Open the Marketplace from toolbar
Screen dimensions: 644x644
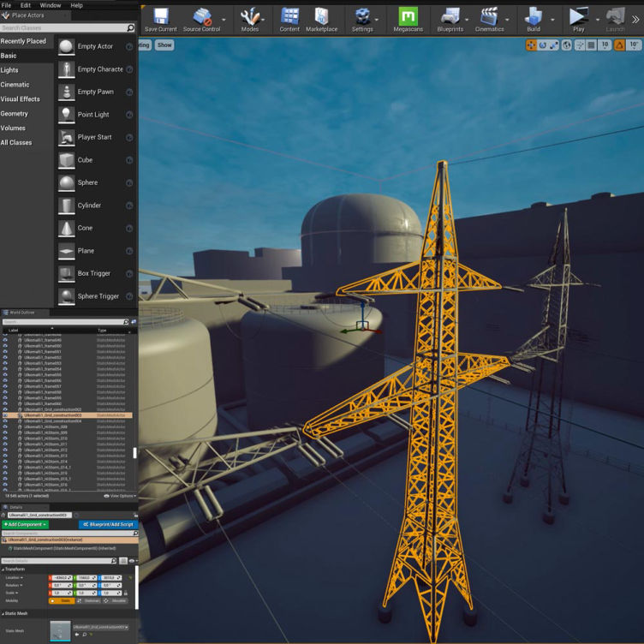coord(321,15)
